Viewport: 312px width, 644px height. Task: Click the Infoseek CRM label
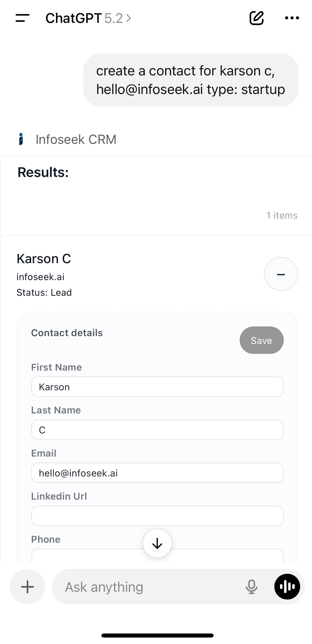76,139
